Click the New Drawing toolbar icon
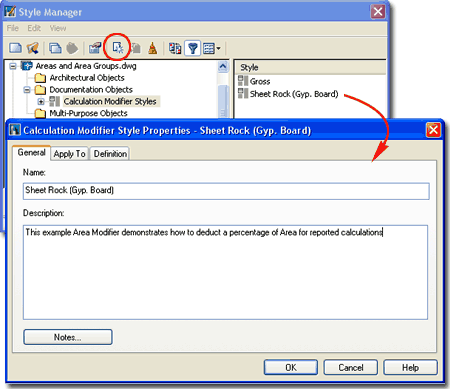Screen dimensions: 450x389 coord(15,48)
